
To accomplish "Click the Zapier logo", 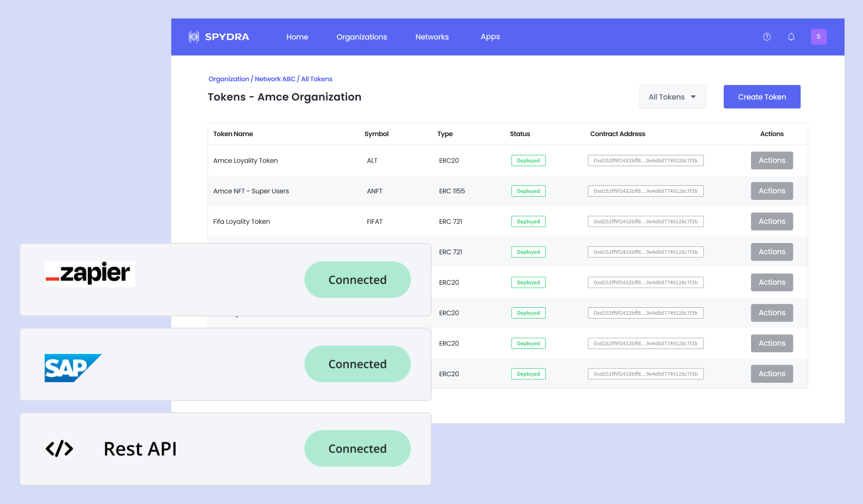I will click(x=90, y=274).
